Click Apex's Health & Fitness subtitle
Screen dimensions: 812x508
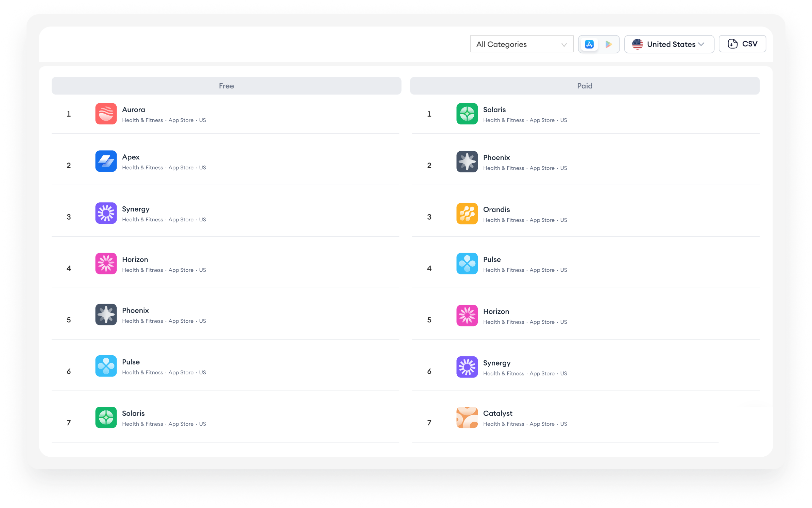coord(142,168)
